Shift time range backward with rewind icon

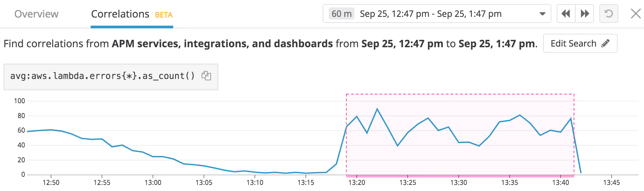tap(566, 14)
